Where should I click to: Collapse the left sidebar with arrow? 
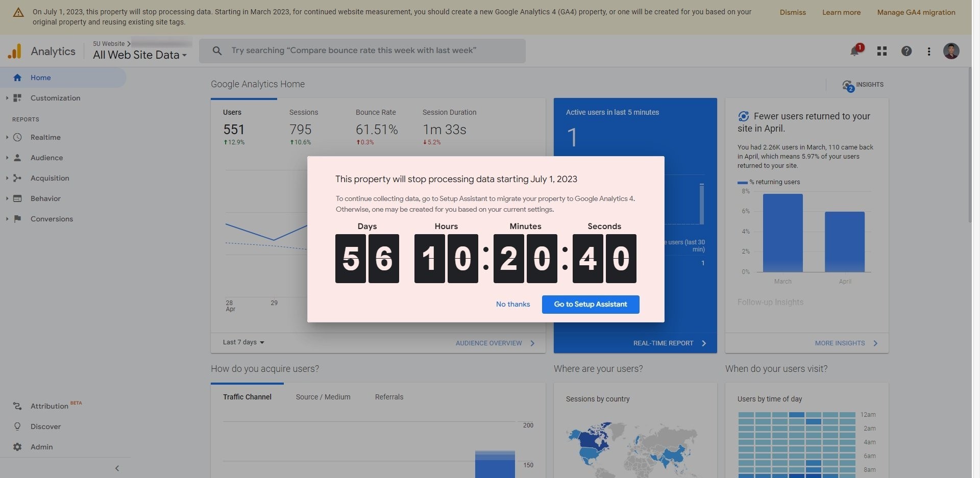tap(117, 468)
